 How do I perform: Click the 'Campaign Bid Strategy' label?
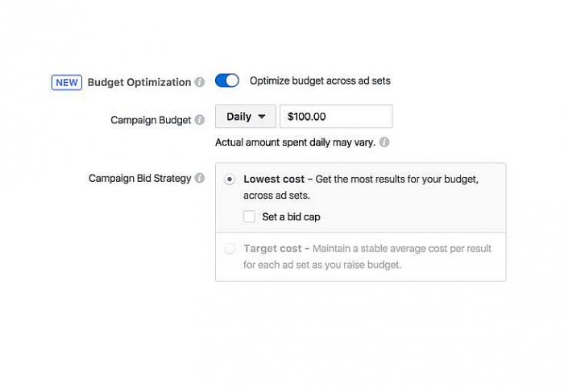click(x=139, y=178)
